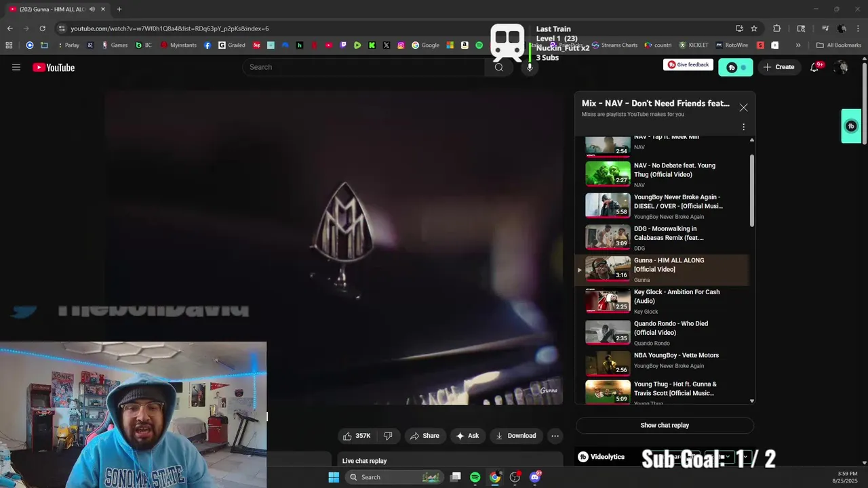Viewport: 868px width, 488px height.
Task: Open the Myinstants bookmark
Action: tap(179, 45)
